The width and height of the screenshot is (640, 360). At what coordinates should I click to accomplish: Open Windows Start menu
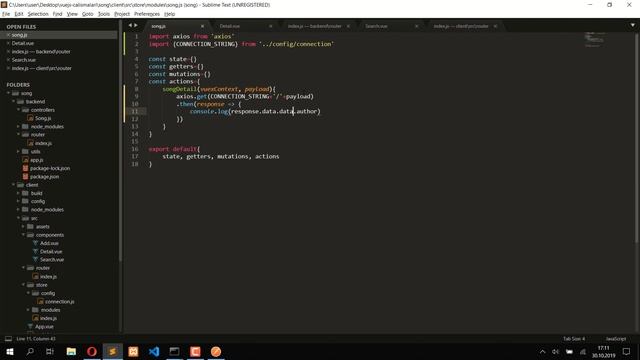9,351
